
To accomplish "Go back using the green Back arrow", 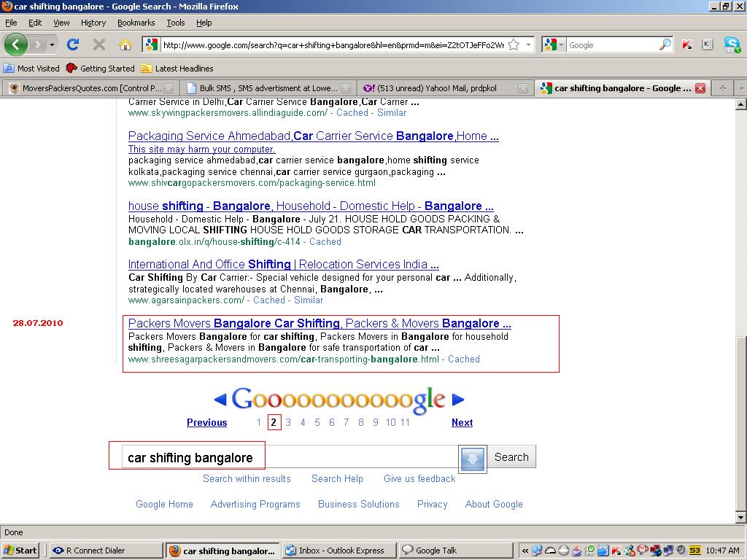I will click(16, 44).
